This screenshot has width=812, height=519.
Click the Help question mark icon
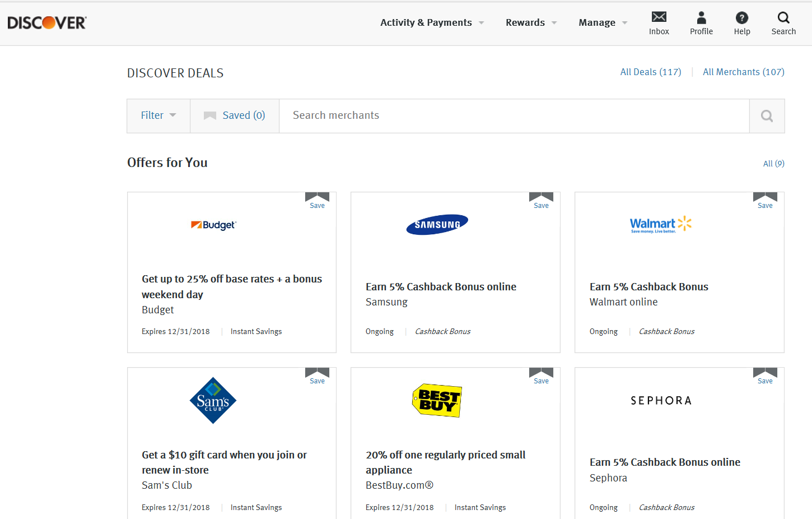(x=742, y=17)
